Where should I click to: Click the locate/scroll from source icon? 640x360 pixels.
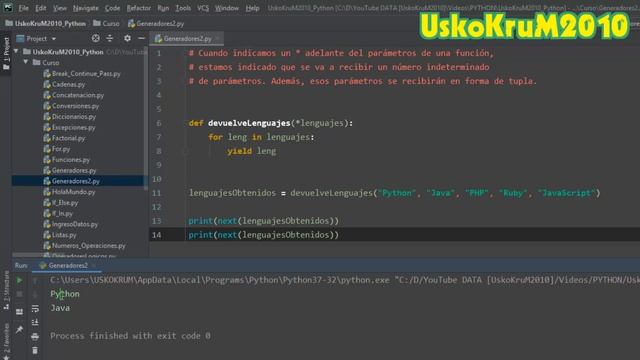(96, 38)
